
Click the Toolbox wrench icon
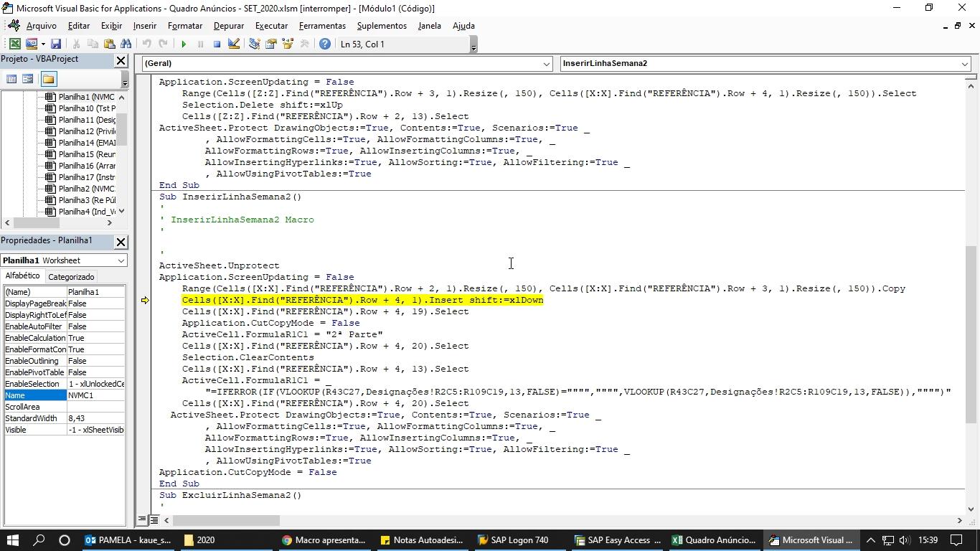click(x=304, y=44)
